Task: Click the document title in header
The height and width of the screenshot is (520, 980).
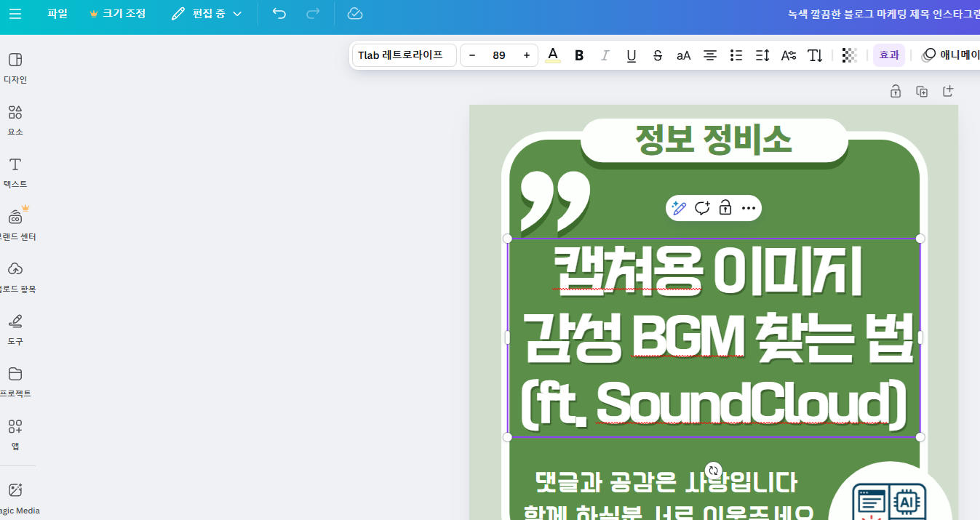Action: click(883, 14)
